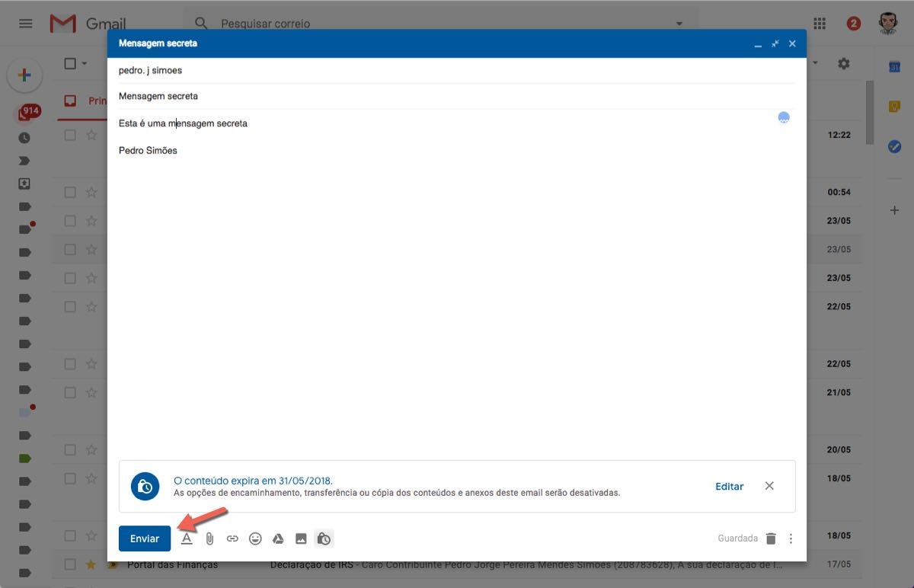The height and width of the screenshot is (588, 914).
Task: Dismiss the confidential mode expiration banner
Action: (769, 486)
